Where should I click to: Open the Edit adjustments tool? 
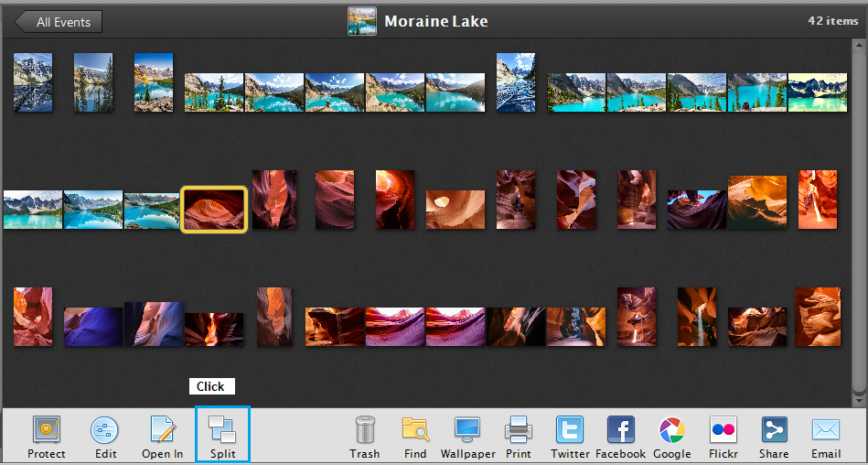click(104, 430)
